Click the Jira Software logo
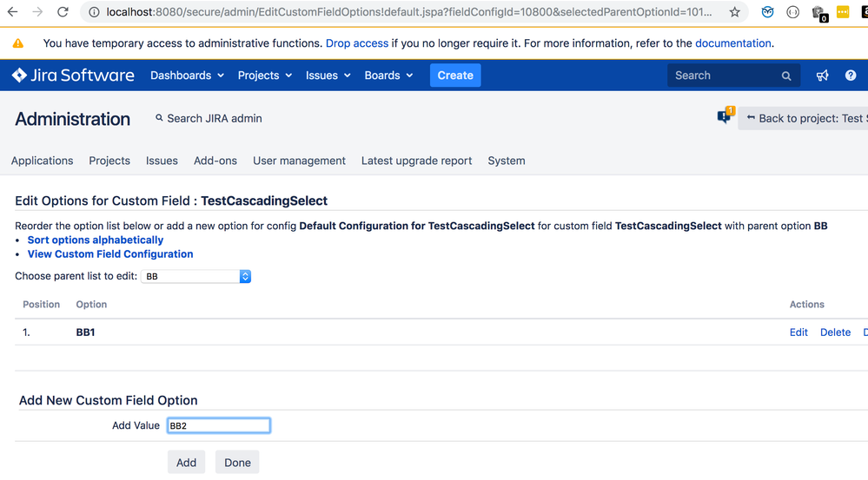 73,76
